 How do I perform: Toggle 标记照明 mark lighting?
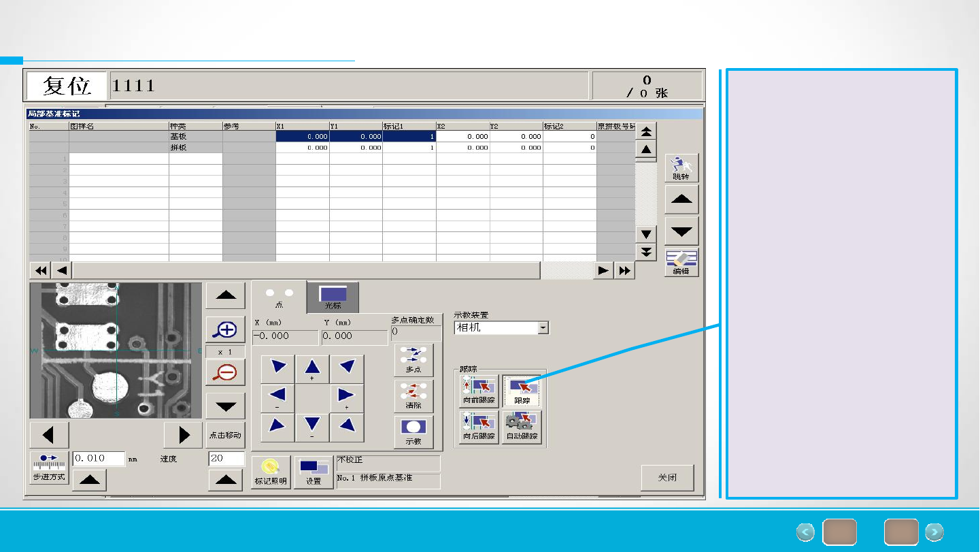pos(271,472)
